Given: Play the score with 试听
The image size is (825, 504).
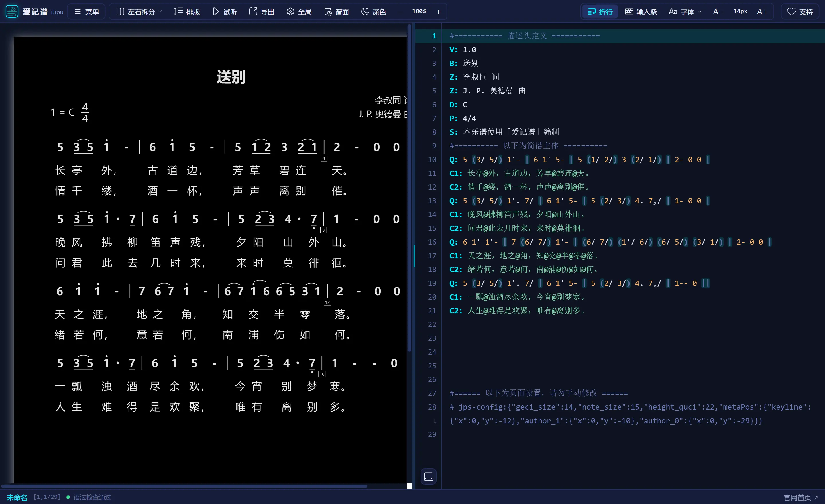Looking at the screenshot, I should (225, 12).
